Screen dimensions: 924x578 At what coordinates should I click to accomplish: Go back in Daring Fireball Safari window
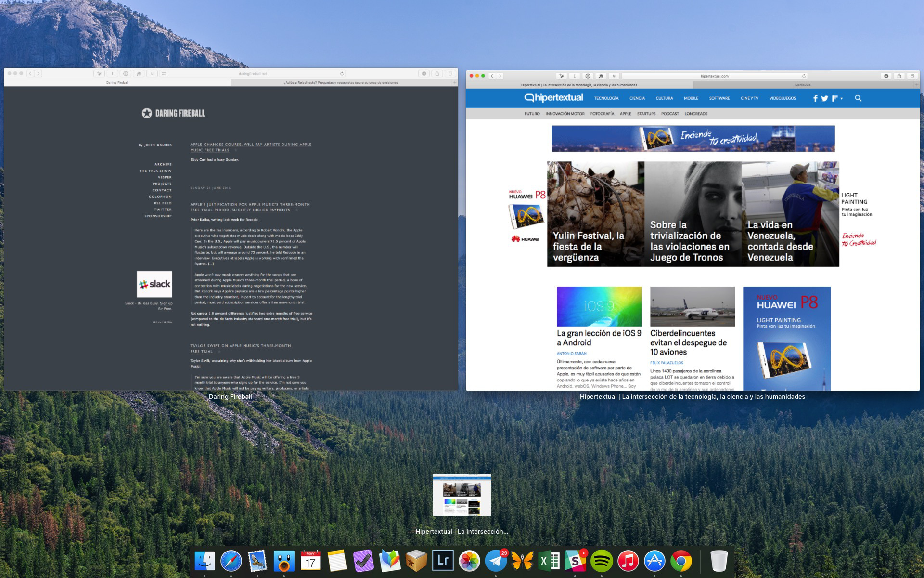30,74
